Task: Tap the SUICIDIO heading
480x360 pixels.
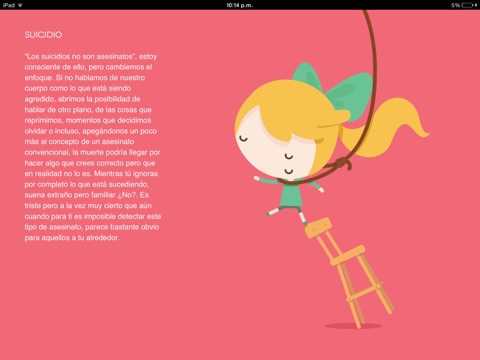Action: (x=43, y=35)
